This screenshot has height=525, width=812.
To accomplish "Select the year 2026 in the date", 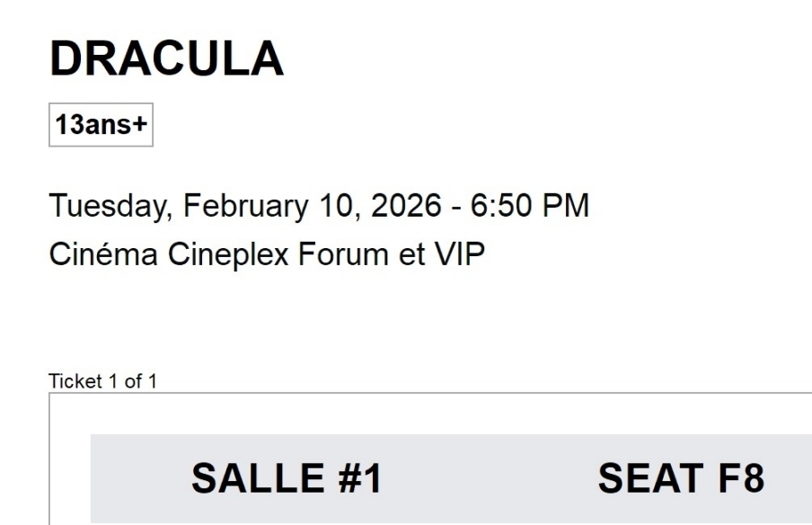I will [x=406, y=206].
